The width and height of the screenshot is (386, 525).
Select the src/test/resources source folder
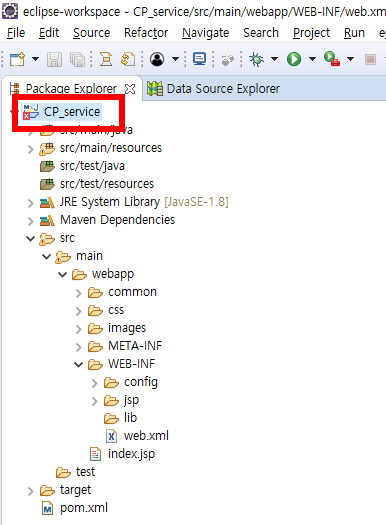[107, 184]
